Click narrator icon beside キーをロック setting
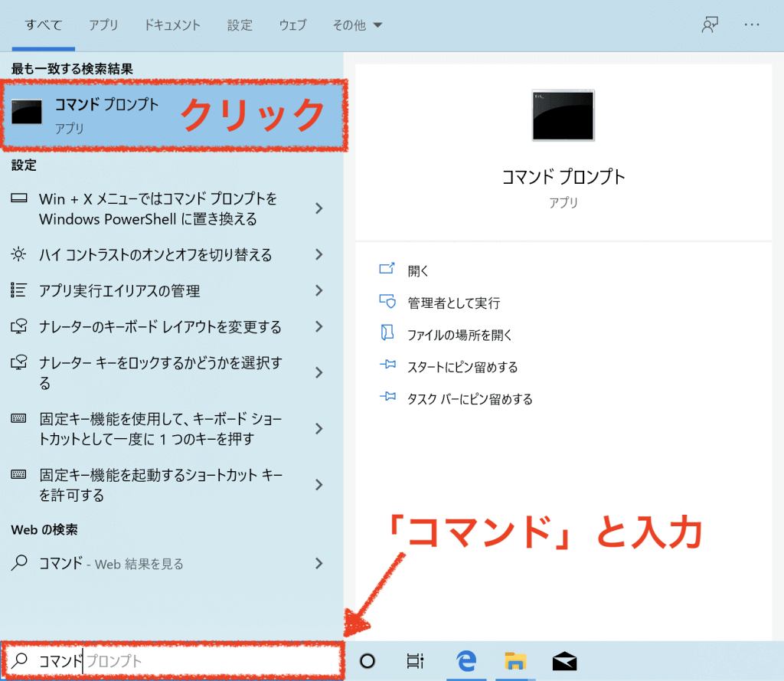784x681 pixels. click(19, 362)
